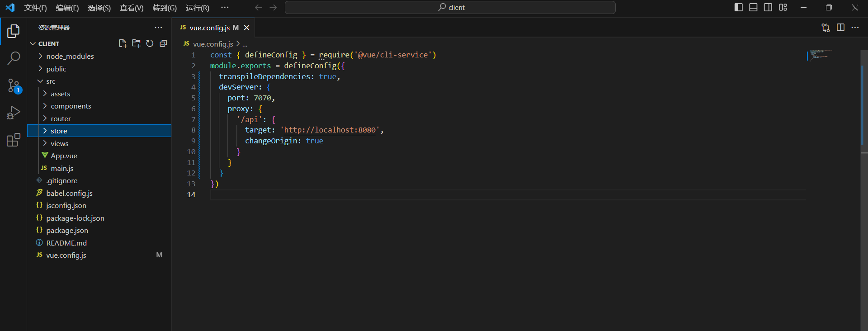This screenshot has width=868, height=331.
Task: Refresh the explorer file tree
Action: (x=150, y=43)
